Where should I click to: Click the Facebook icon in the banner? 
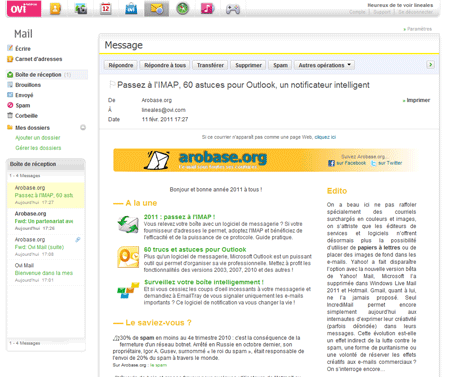click(331, 163)
